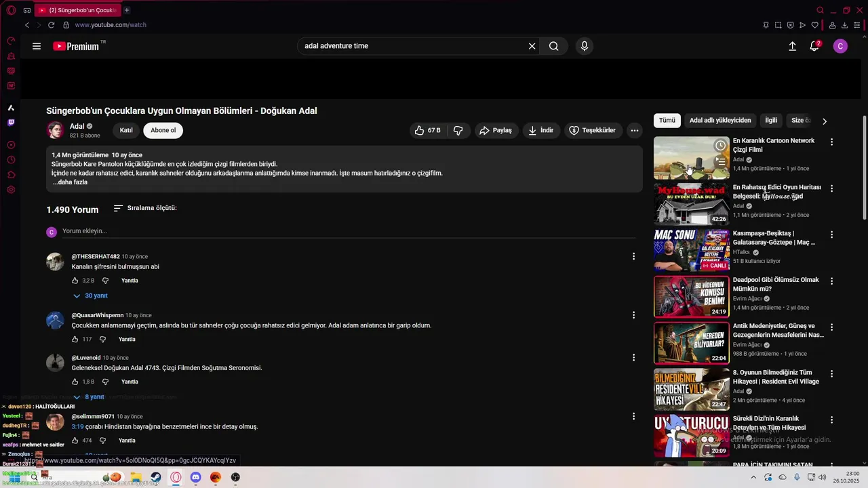Reply to Luvenoid's comment via Yanıtla
This screenshot has width=868, height=488.
tap(130, 382)
